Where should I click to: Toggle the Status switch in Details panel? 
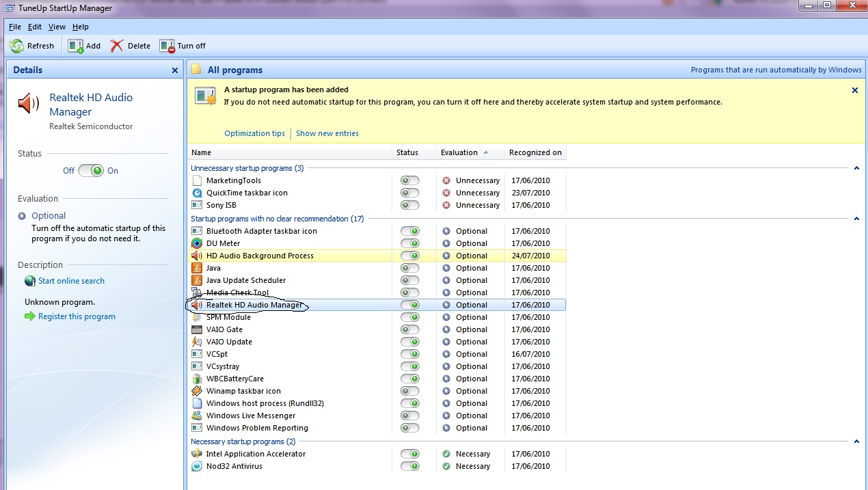[91, 171]
